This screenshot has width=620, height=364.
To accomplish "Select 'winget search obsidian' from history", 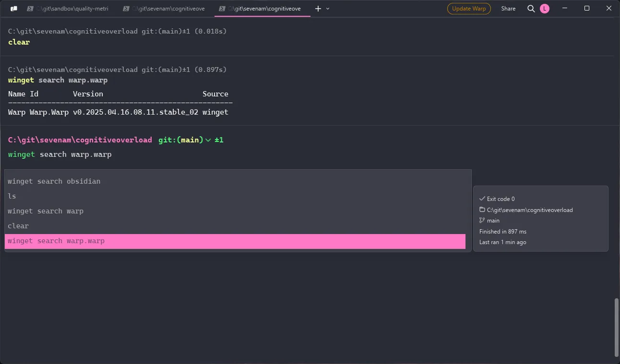I will pyautogui.click(x=54, y=181).
